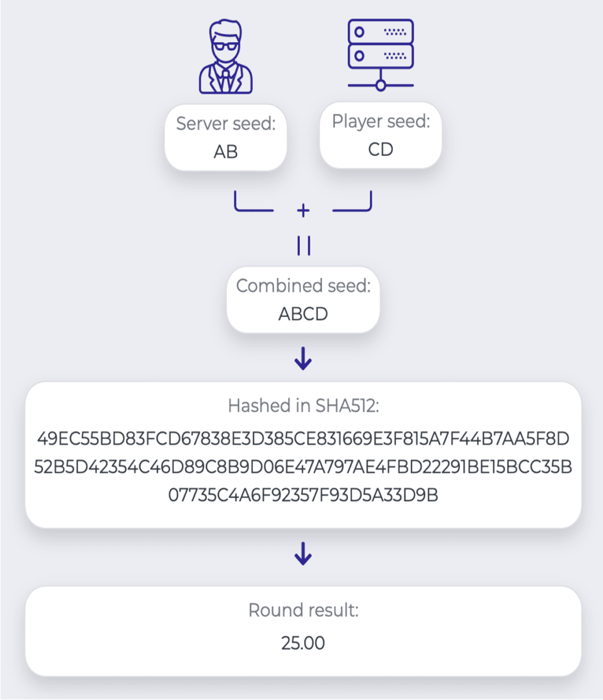Click the businessman with glasses icon
The width and height of the screenshot is (603, 700).
point(226,57)
